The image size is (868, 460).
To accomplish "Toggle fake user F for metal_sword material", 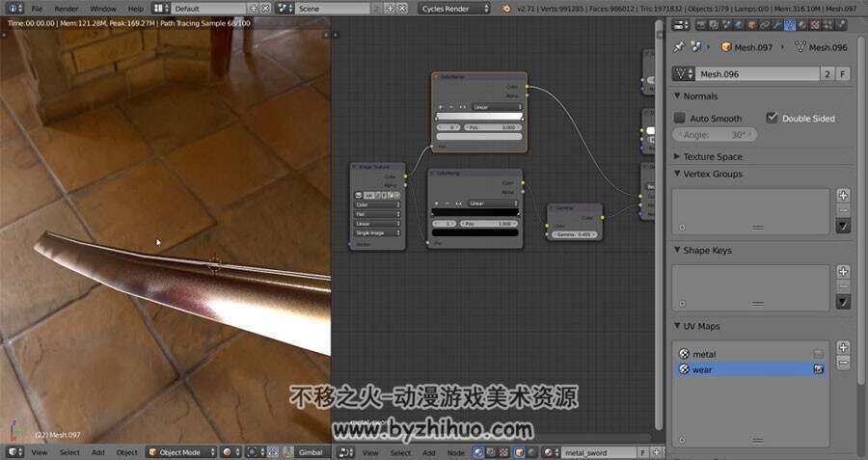I will click(x=643, y=452).
